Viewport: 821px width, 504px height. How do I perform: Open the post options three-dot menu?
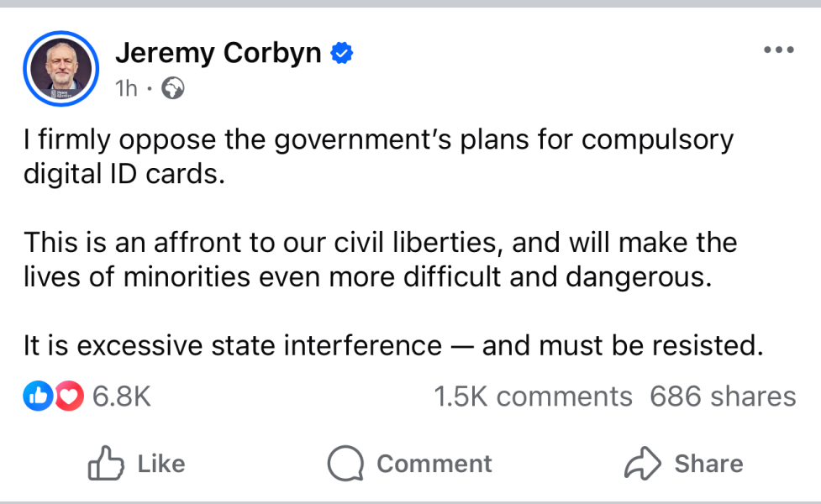[x=779, y=49]
